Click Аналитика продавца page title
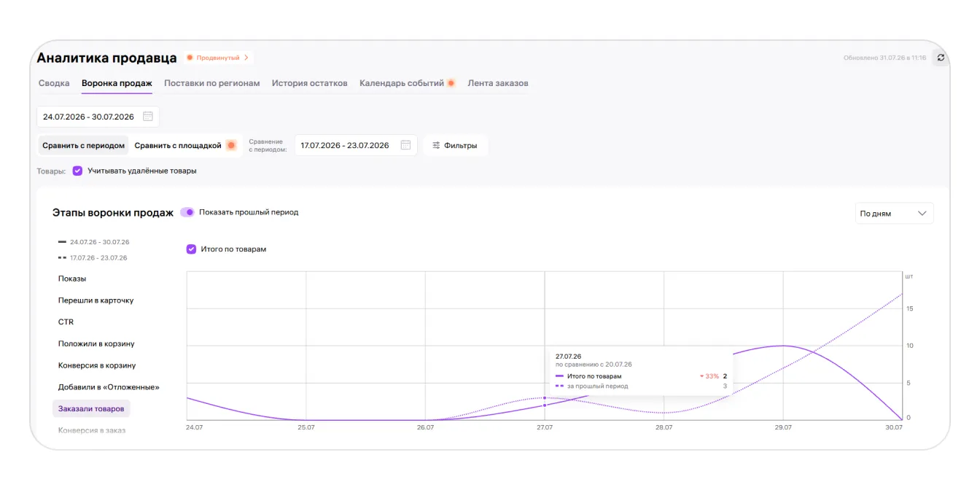This screenshot has width=980, height=490. pyautogui.click(x=106, y=58)
